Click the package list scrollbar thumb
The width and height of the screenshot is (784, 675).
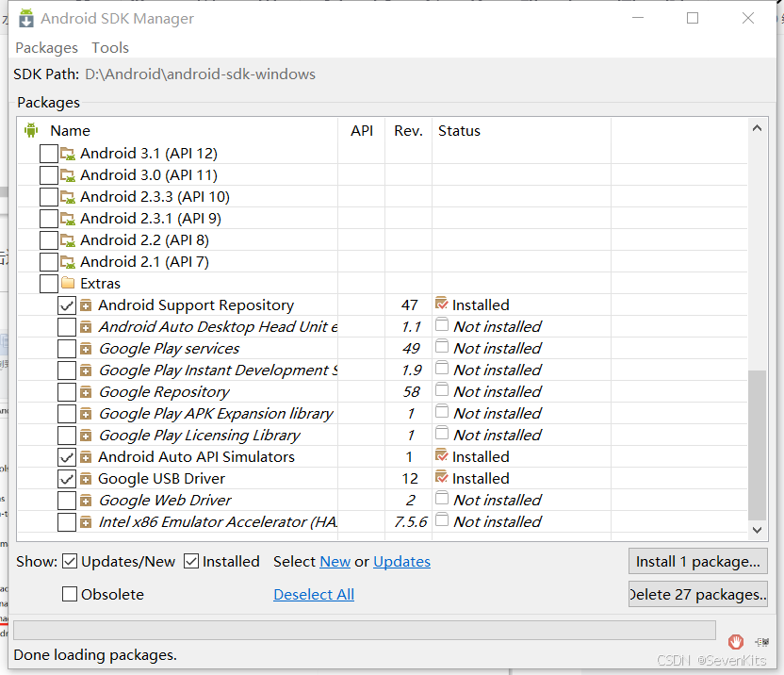coord(757,445)
